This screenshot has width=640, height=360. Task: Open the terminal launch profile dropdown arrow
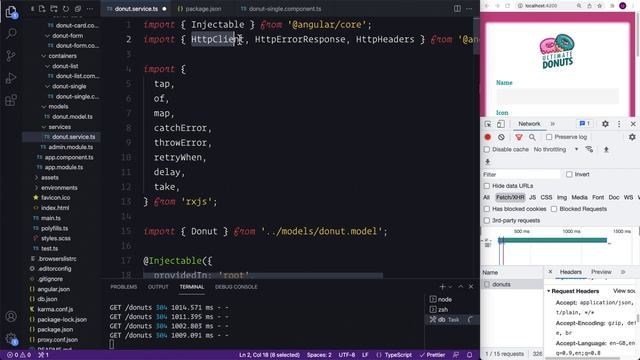click(x=451, y=287)
